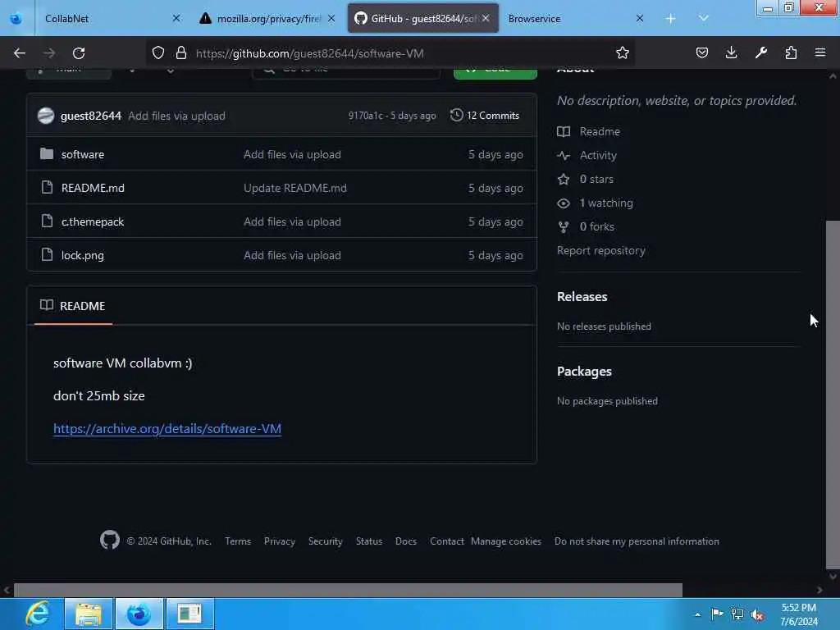The image size is (840, 630).
Task: Open guest82644 profile link
Action: 90,116
